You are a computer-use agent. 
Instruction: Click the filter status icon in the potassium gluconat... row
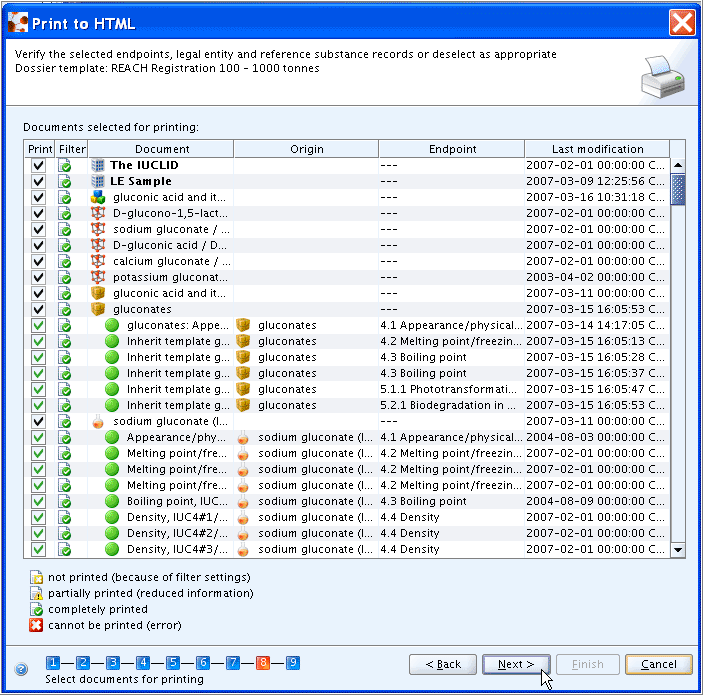click(65, 278)
